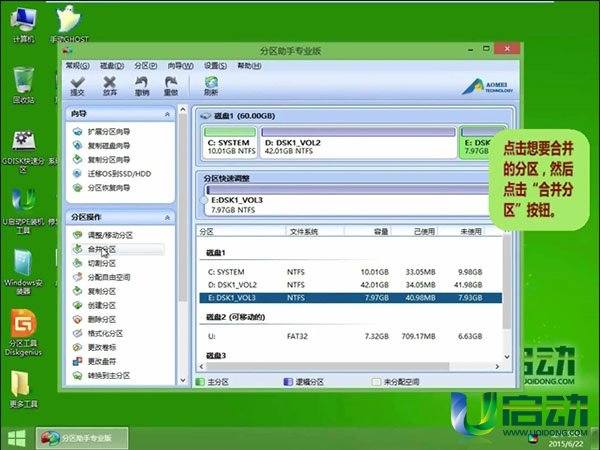Open the Windows Start button
Image resolution: width=600 pixels, height=450 pixels.
click(x=16, y=438)
